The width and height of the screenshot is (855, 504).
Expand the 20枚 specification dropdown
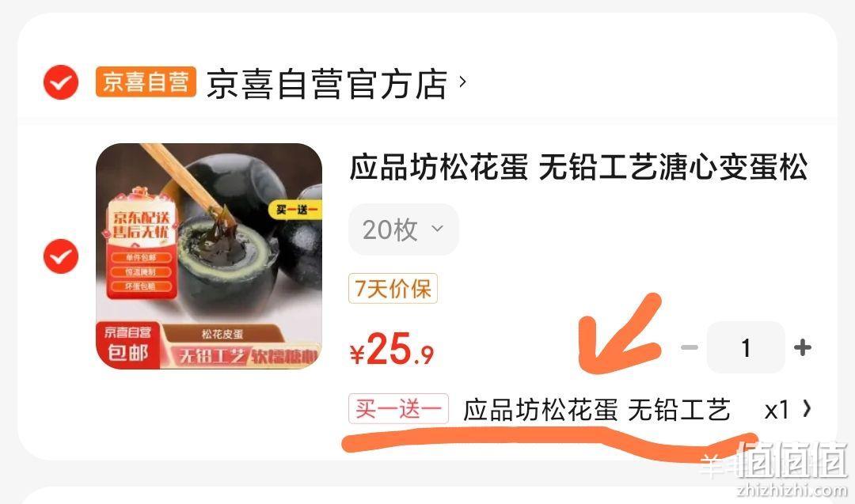pyautogui.click(x=404, y=229)
